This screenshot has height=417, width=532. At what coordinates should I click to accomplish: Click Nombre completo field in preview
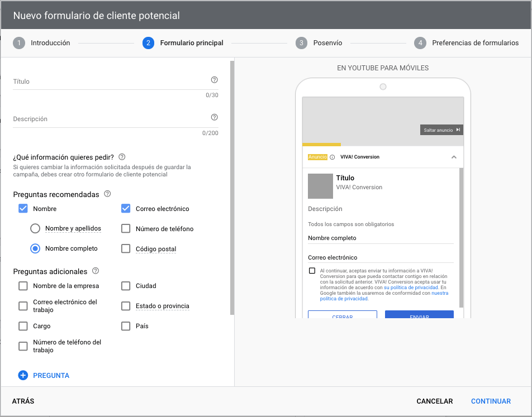[381, 238]
